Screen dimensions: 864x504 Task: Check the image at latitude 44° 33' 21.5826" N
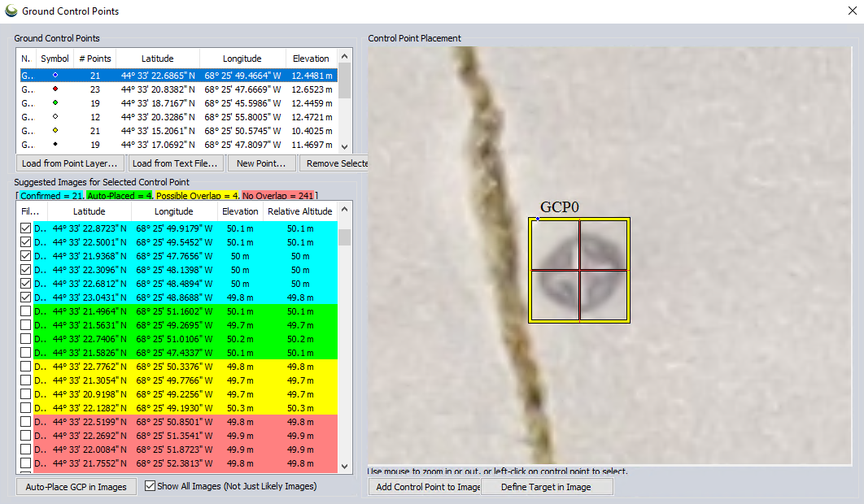click(x=25, y=353)
